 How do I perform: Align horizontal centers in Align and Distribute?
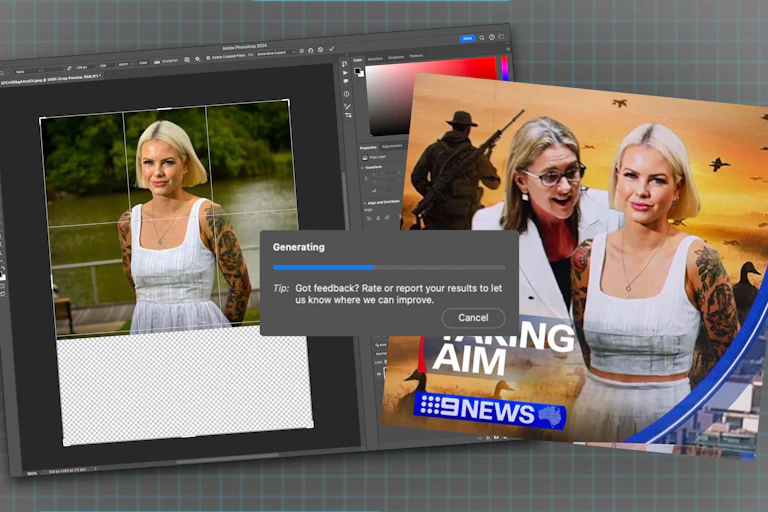pos(378,218)
